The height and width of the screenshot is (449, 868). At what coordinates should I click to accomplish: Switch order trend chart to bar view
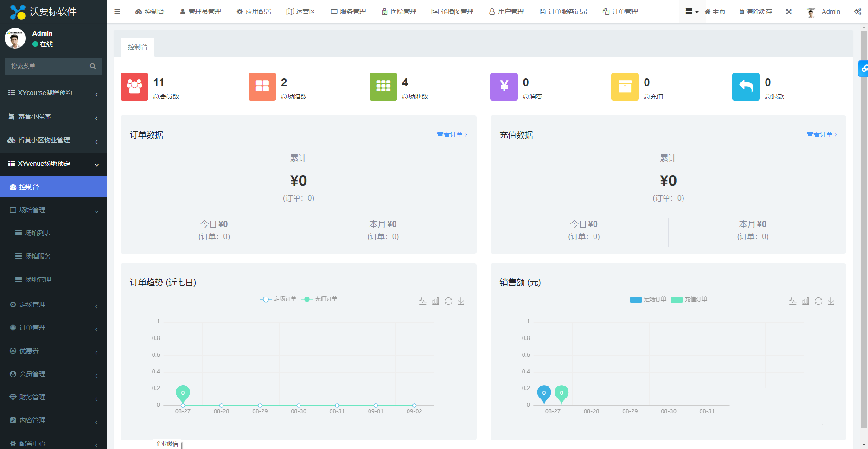click(x=435, y=301)
